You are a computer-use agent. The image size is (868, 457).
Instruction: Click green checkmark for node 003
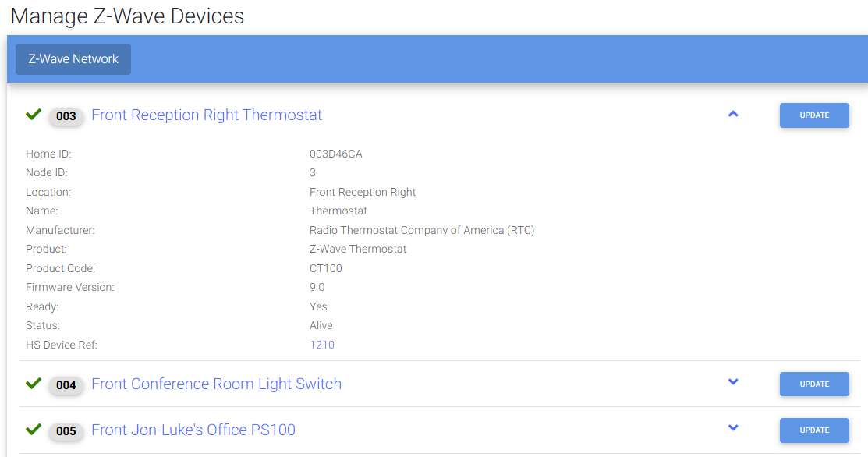tap(34, 115)
